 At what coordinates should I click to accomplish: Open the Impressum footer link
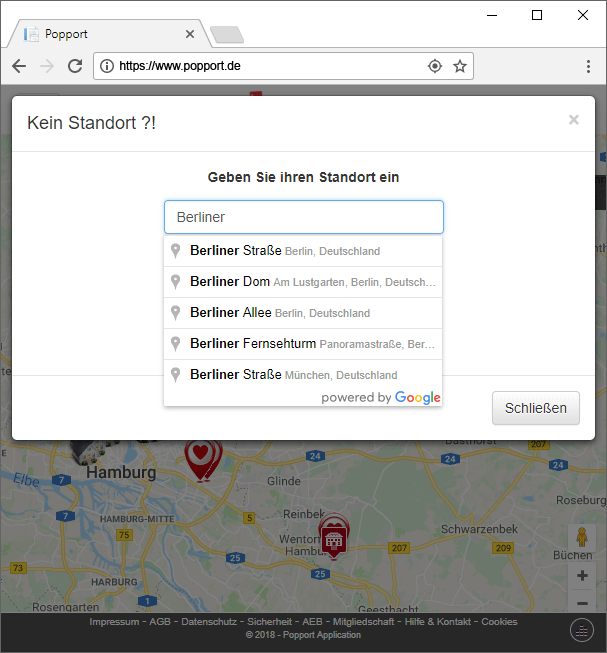click(x=114, y=622)
